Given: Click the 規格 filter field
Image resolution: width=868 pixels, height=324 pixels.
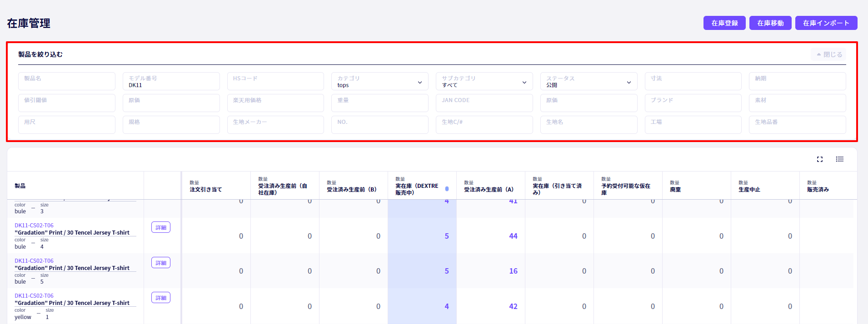Looking at the screenshot, I should tap(171, 125).
